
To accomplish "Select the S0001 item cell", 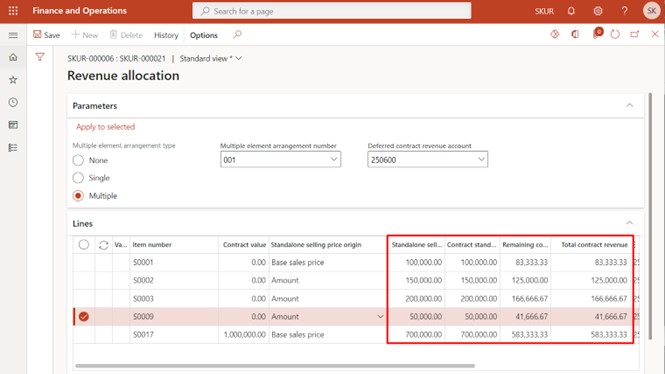I will click(x=174, y=262).
